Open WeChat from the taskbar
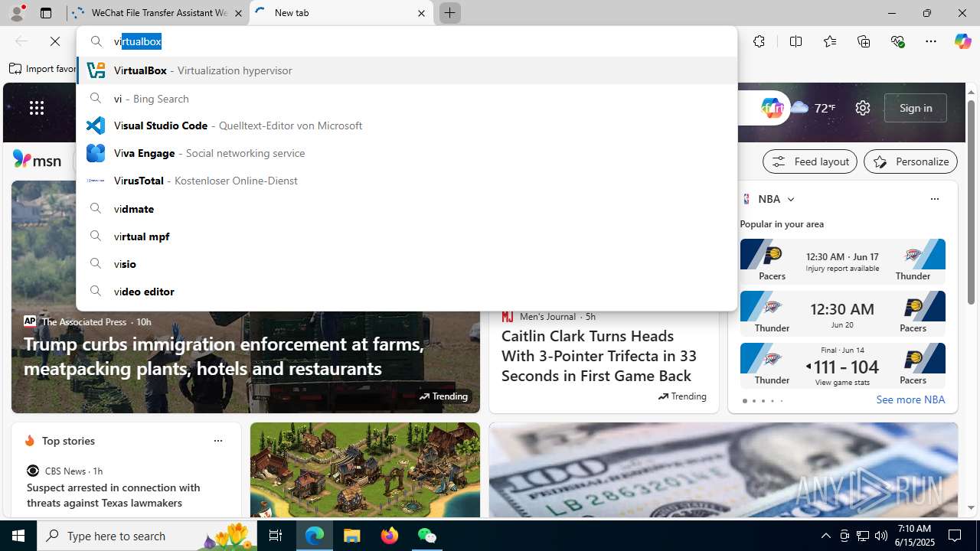The image size is (980, 551). [x=426, y=536]
